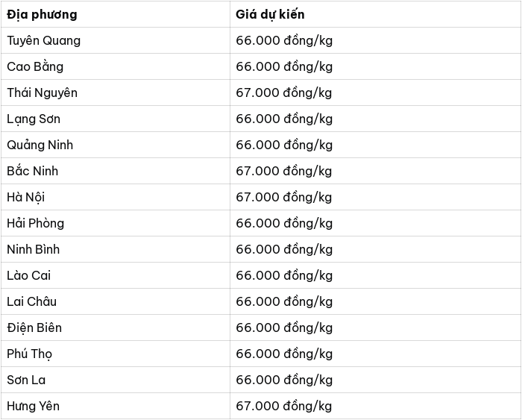The image size is (522, 420).
Task: Select the Bắc Ninh cell
Action: tap(115, 171)
